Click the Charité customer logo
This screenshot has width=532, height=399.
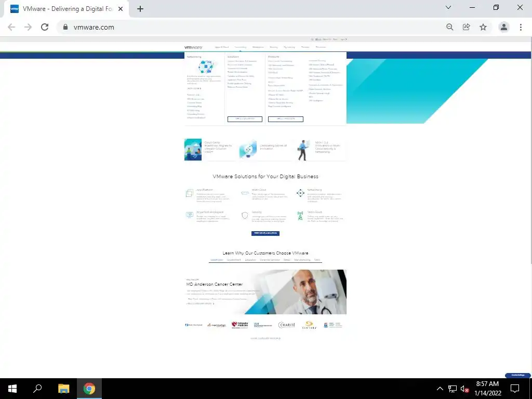pyautogui.click(x=287, y=325)
